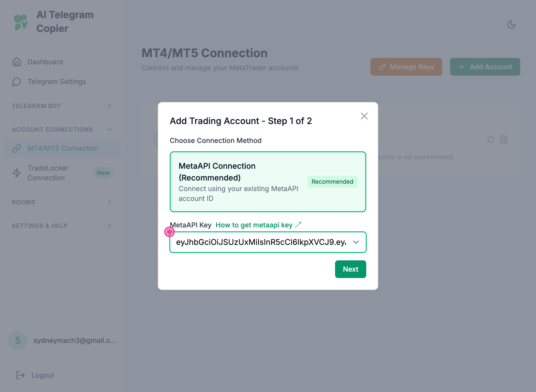The height and width of the screenshot is (392, 536).
Task: Click the user avatar with letter S
Action: 18,340
